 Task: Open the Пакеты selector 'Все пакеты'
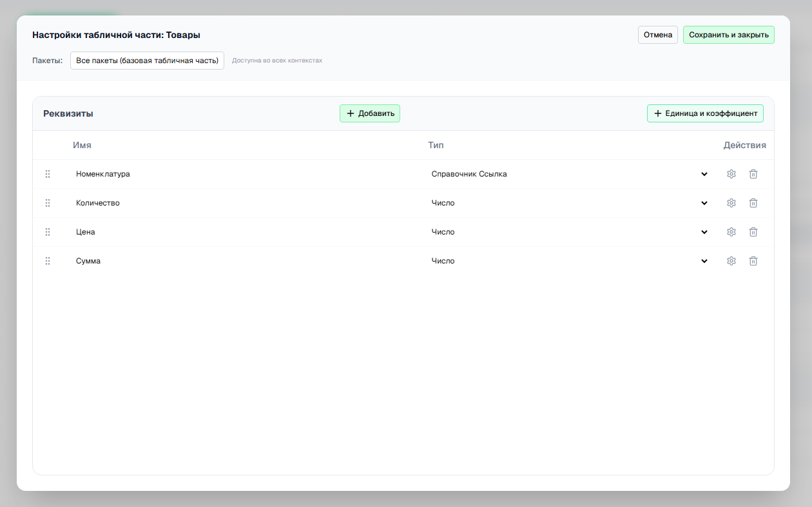coord(147,61)
